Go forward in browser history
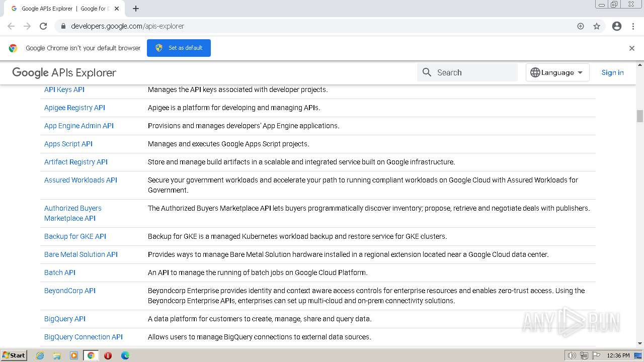 pyautogui.click(x=27, y=26)
